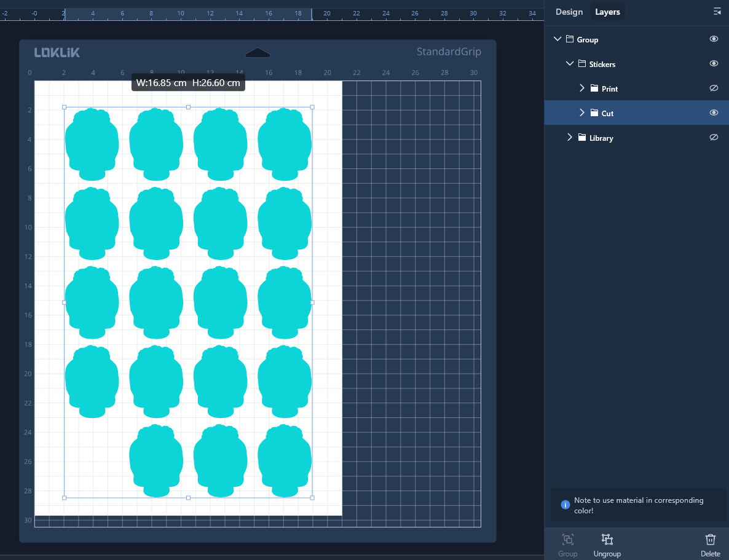Viewport: 729px width, 560px height.
Task: Click the blue info icon beside the note
Action: point(565,505)
